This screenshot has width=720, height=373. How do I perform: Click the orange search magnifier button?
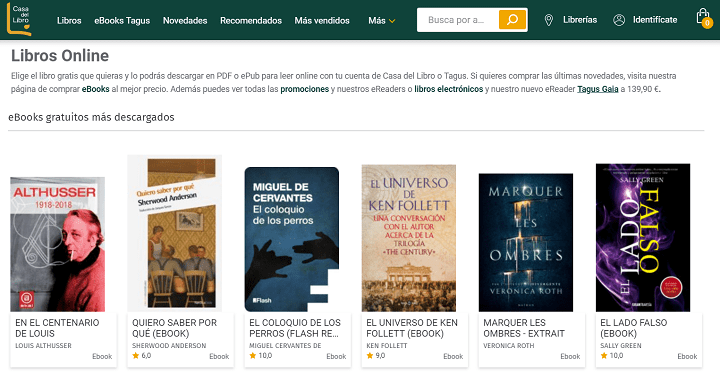pos(512,20)
